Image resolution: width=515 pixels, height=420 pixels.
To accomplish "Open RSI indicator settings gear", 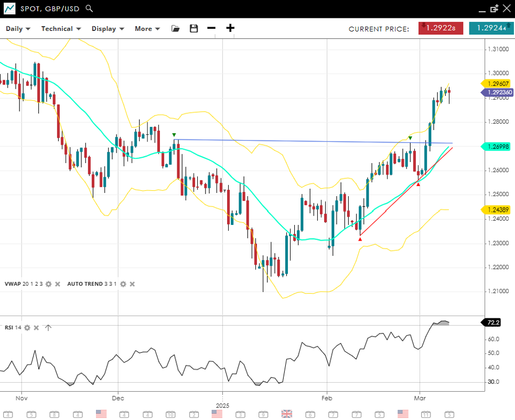I will [x=27, y=328].
